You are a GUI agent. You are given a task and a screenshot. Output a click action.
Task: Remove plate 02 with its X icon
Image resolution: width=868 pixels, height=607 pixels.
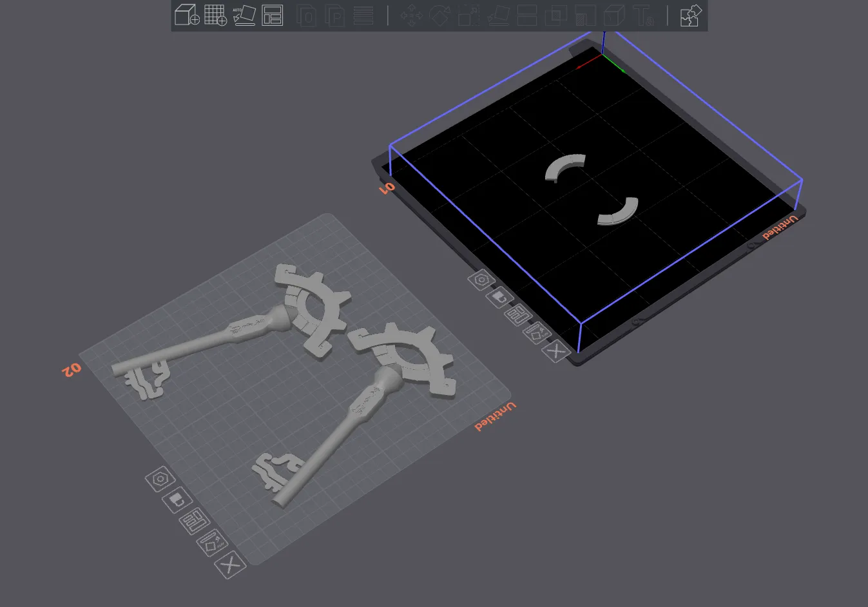[x=230, y=565]
